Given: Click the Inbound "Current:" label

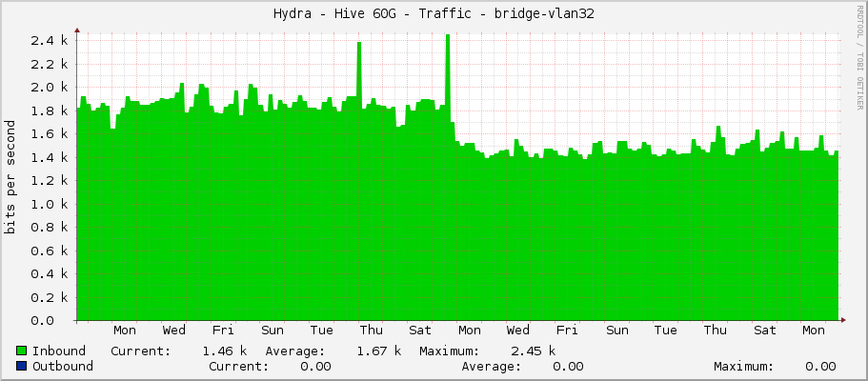Looking at the screenshot, I should [x=141, y=351].
